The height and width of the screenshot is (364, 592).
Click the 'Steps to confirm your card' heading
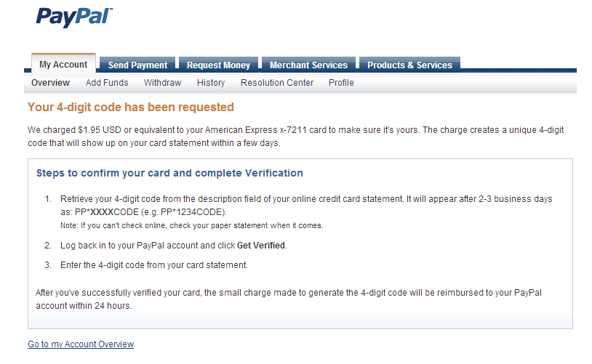click(x=169, y=173)
